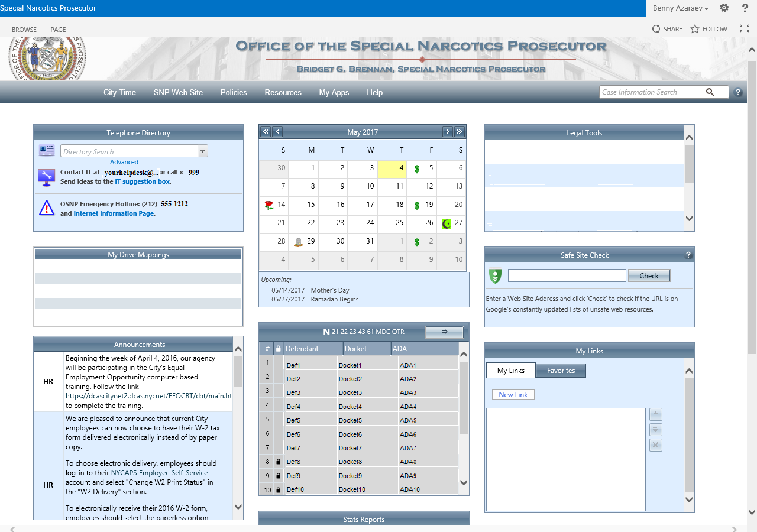Follow this site via star icon
Image resolution: width=757 pixels, height=532 pixels.
pos(695,29)
